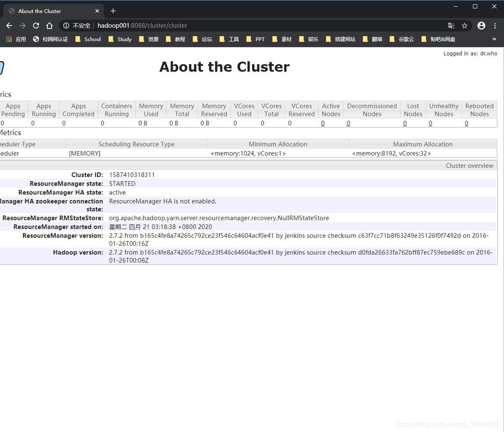The width and height of the screenshot is (504, 432).
Task: Click the VCores Reserved column header
Action: coord(302,110)
